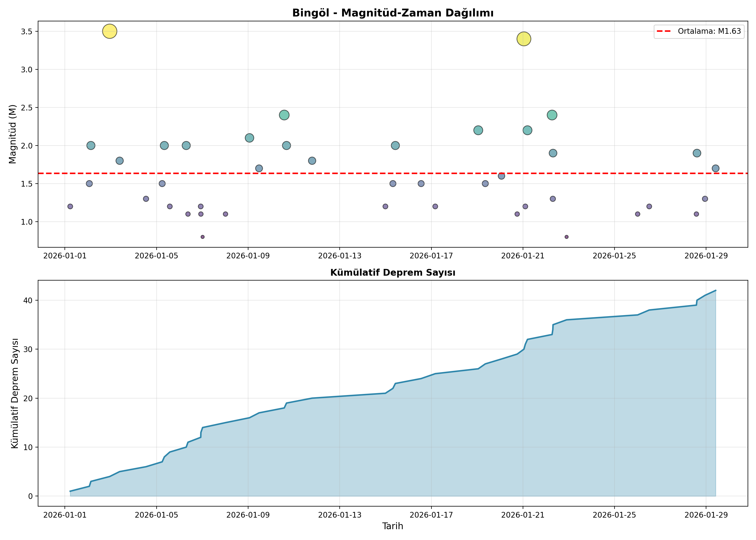Click the 3.5 tick label on magnitude axis
Viewport: 756px width, 540px height.
(x=27, y=32)
